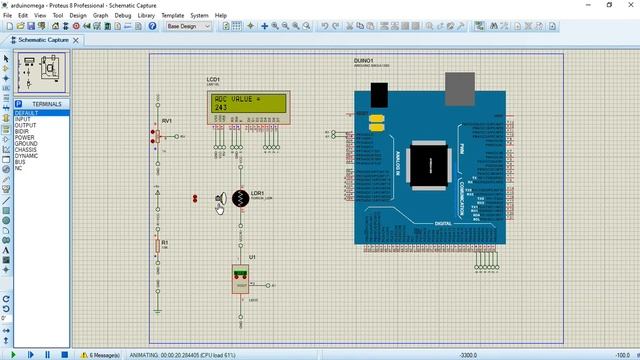
Task: Click the Redraw display icon
Action: coord(226,26)
